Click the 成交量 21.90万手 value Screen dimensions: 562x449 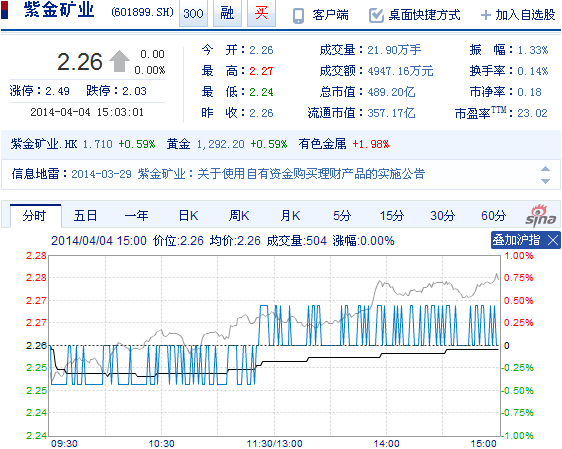pyautogui.click(x=394, y=50)
